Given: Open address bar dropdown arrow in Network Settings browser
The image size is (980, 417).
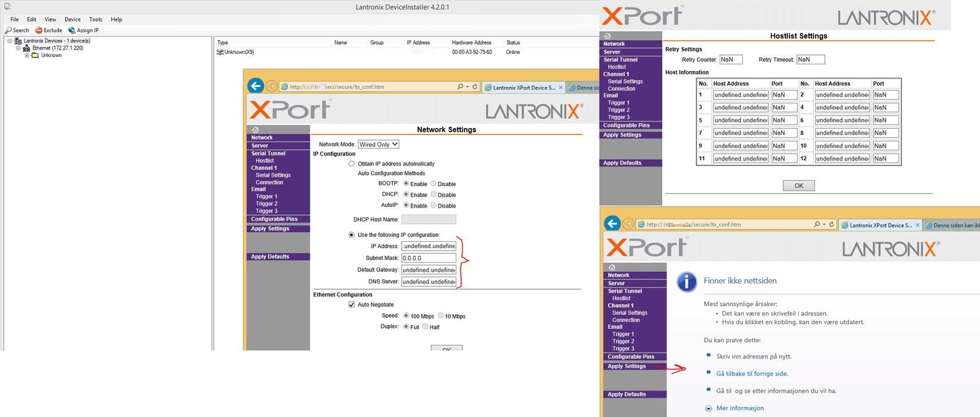Looking at the screenshot, I should click(x=467, y=87).
